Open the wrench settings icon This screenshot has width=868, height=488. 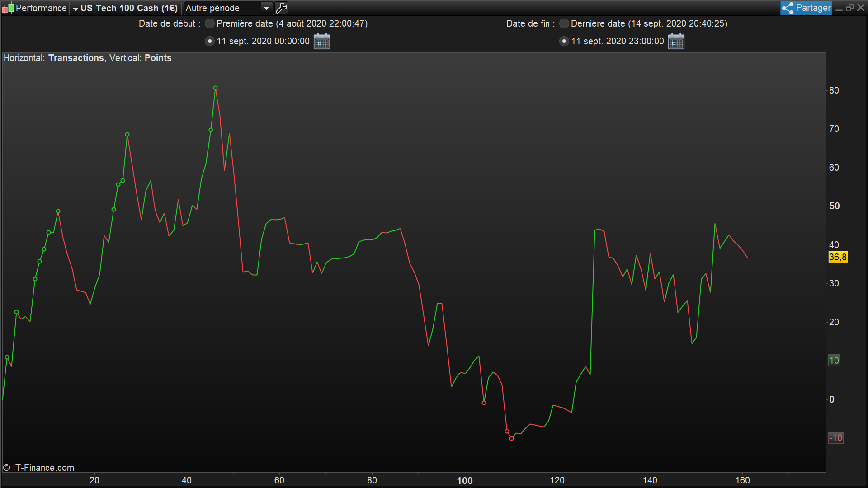point(281,8)
